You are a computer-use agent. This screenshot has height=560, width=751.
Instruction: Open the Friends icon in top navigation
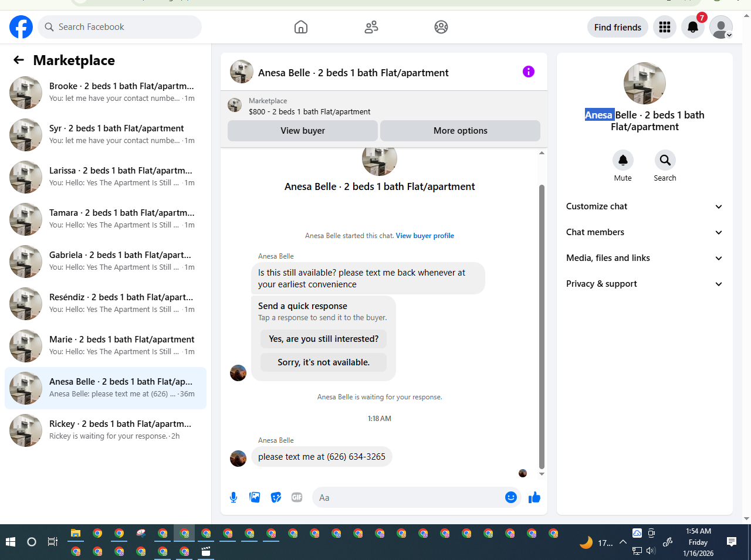371,27
